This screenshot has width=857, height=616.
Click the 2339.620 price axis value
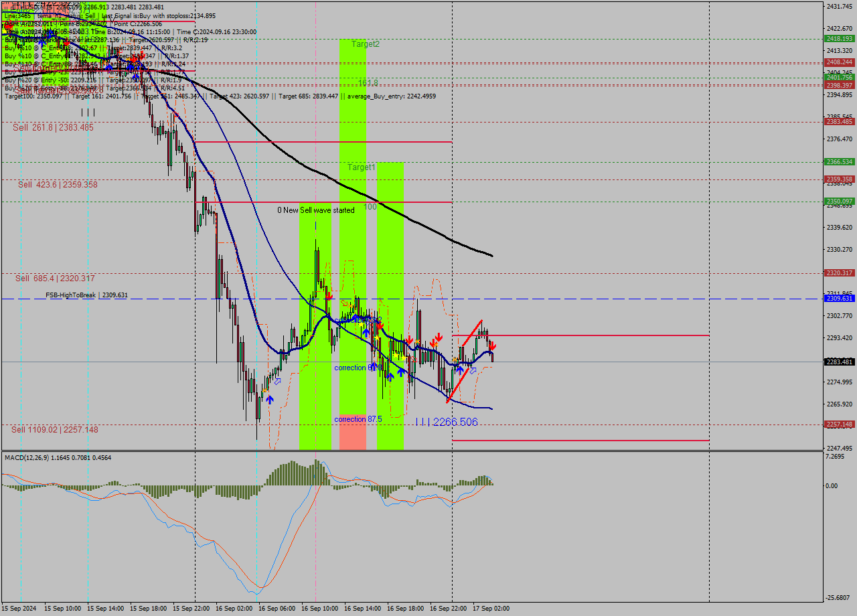click(840, 228)
